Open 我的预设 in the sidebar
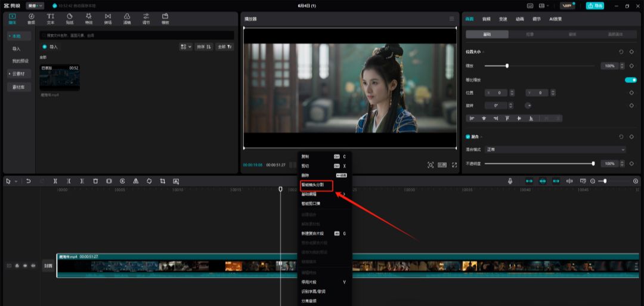The image size is (644, 306). pyautogui.click(x=20, y=61)
